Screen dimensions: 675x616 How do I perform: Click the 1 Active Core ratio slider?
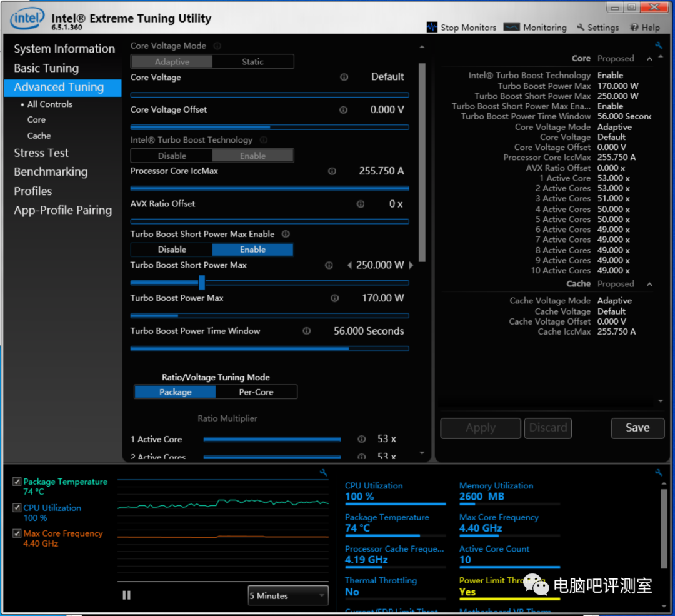(272, 440)
